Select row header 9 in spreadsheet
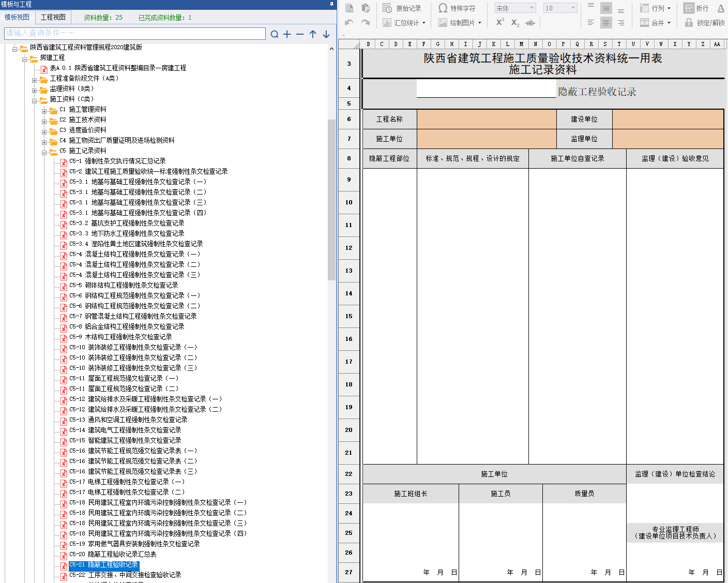The width and height of the screenshot is (728, 583). (349, 180)
